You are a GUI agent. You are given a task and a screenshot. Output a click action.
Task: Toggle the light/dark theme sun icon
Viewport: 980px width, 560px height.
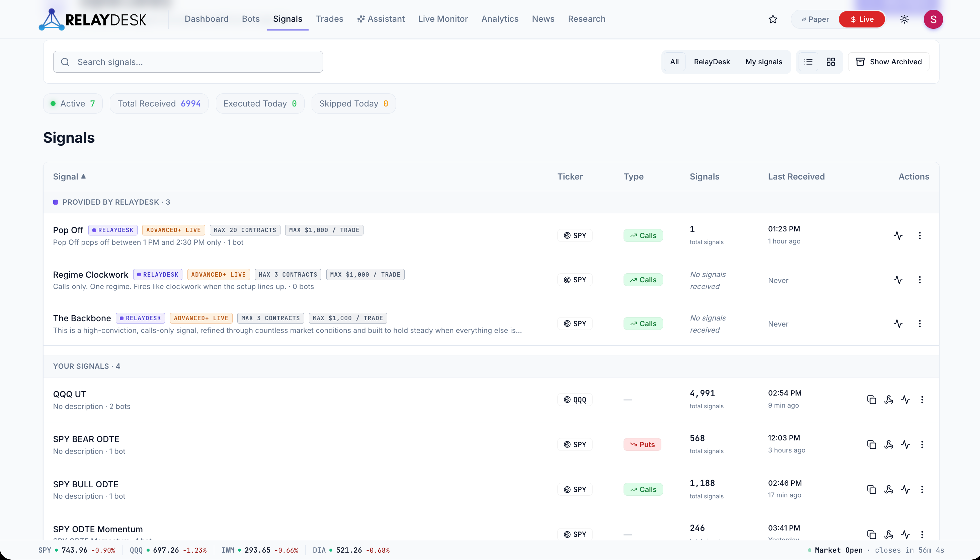pyautogui.click(x=904, y=19)
